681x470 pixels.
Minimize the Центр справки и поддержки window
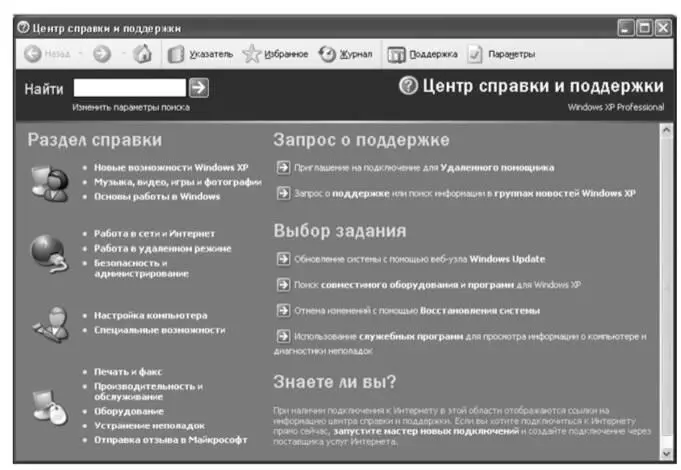(x=625, y=28)
